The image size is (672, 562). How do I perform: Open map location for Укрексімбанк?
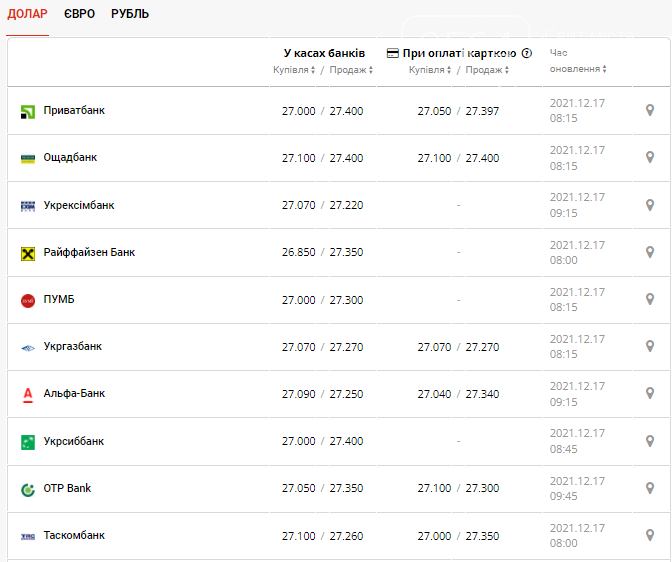pos(650,205)
